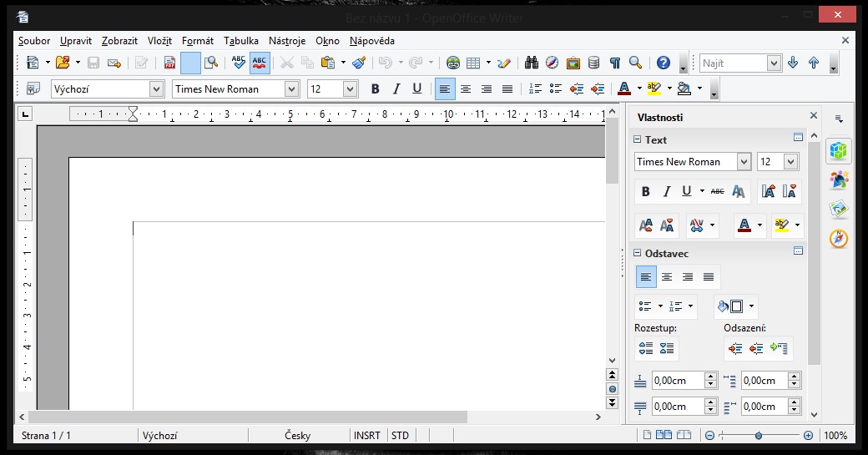Collapse the Odstavec section in sidebar
This screenshot has width=868, height=455.
click(x=637, y=253)
